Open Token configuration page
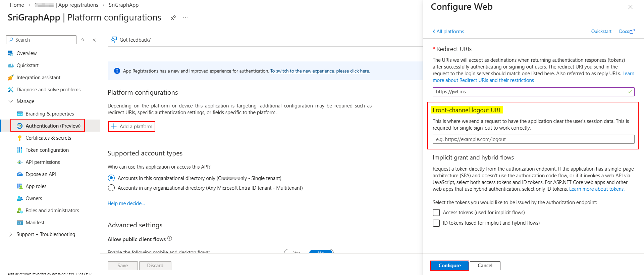The height and width of the screenshot is (275, 644). (47, 150)
